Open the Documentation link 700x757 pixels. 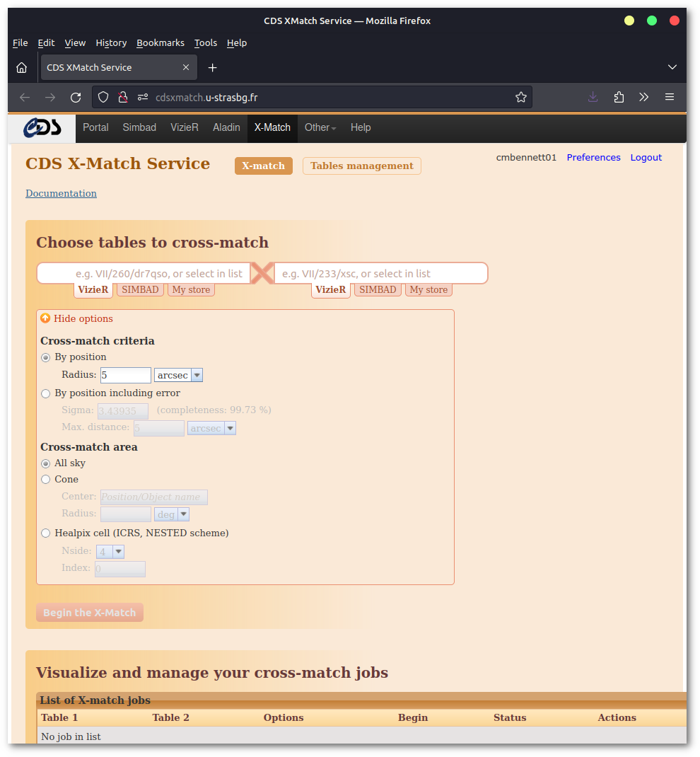[61, 193]
